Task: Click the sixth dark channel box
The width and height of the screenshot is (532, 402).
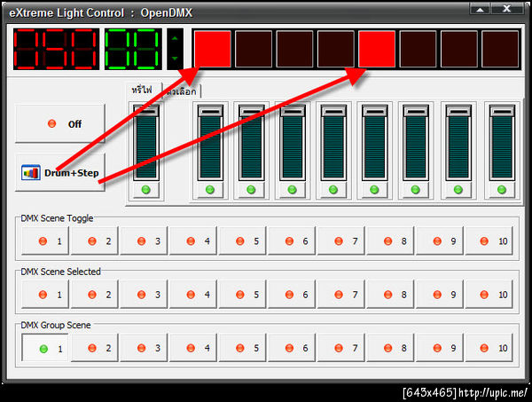Action: tap(418, 49)
